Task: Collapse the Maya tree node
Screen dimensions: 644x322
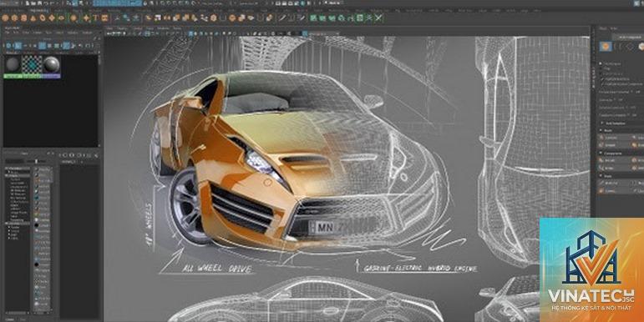Action: click(6, 176)
